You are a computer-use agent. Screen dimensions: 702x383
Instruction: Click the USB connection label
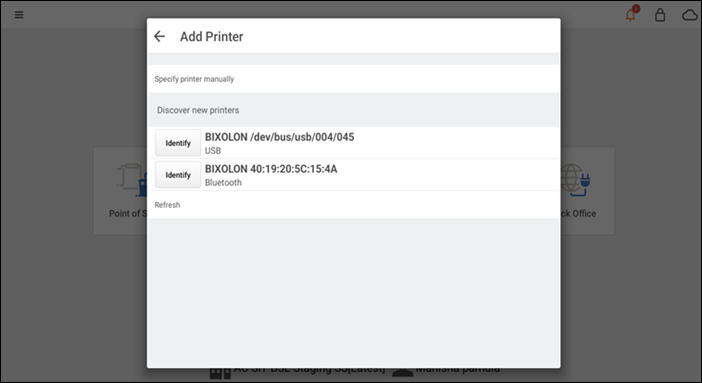[213, 151]
